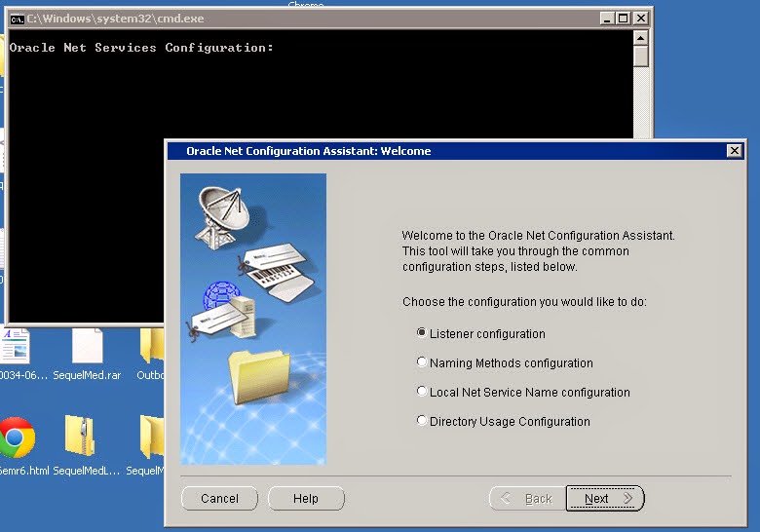Click the cmd.exe scrollbar up arrow

tap(641, 38)
